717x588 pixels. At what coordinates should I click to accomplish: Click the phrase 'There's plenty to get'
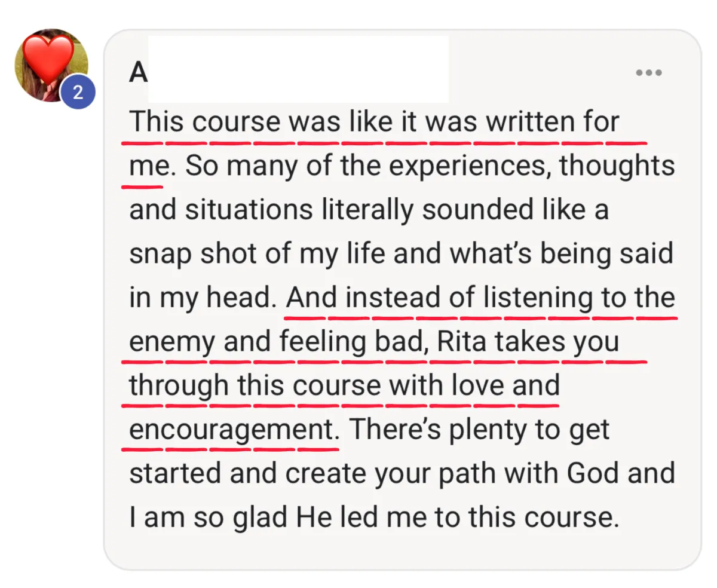tap(479, 430)
